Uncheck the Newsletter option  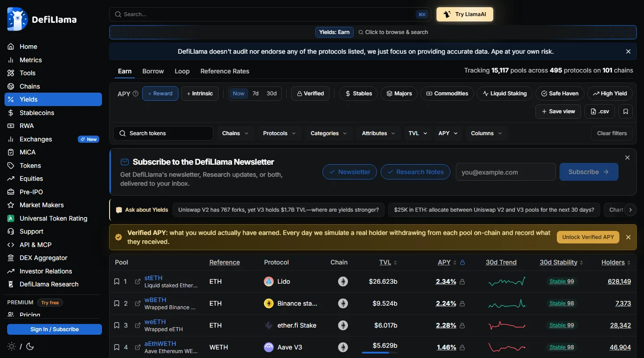point(350,172)
